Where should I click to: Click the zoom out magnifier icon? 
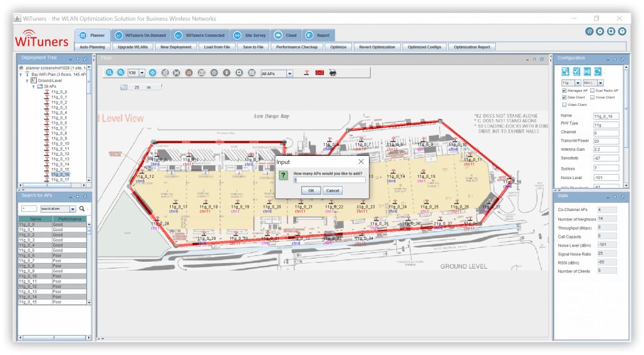coord(109,73)
